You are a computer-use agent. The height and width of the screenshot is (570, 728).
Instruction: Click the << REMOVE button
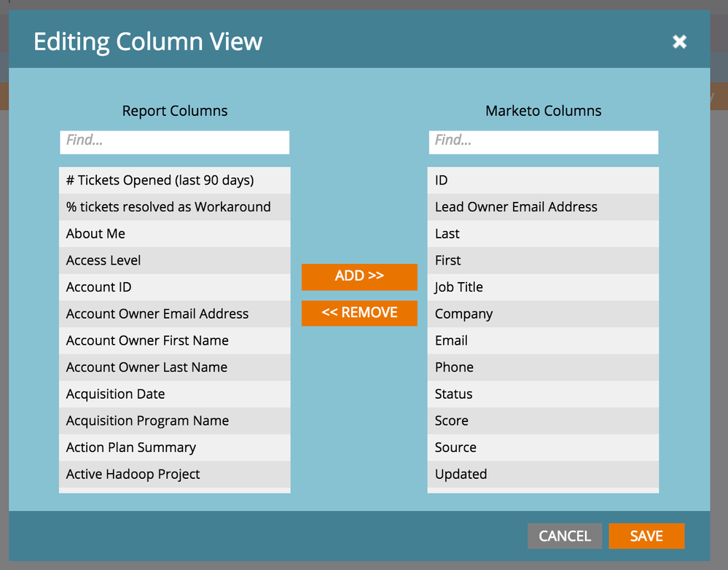click(x=359, y=313)
